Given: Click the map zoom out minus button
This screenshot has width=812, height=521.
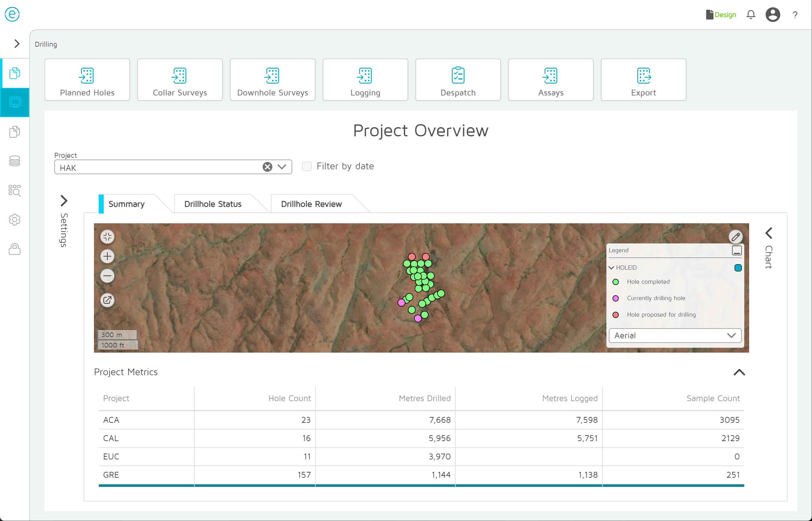Looking at the screenshot, I should click(107, 276).
